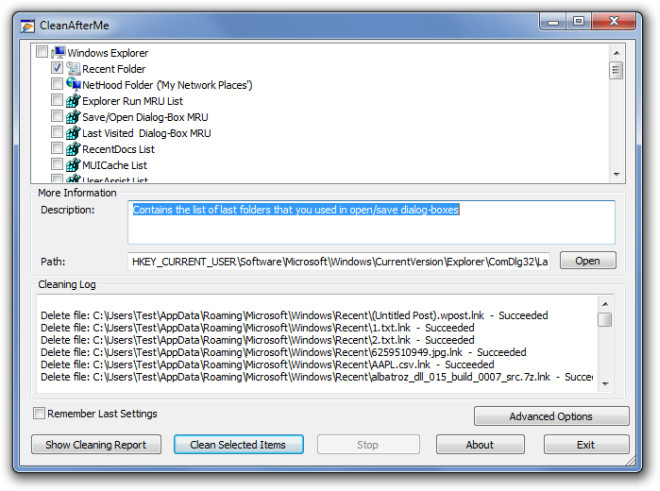The image size is (660, 491).
Task: Click the Recent Folder icon
Action: (x=73, y=68)
